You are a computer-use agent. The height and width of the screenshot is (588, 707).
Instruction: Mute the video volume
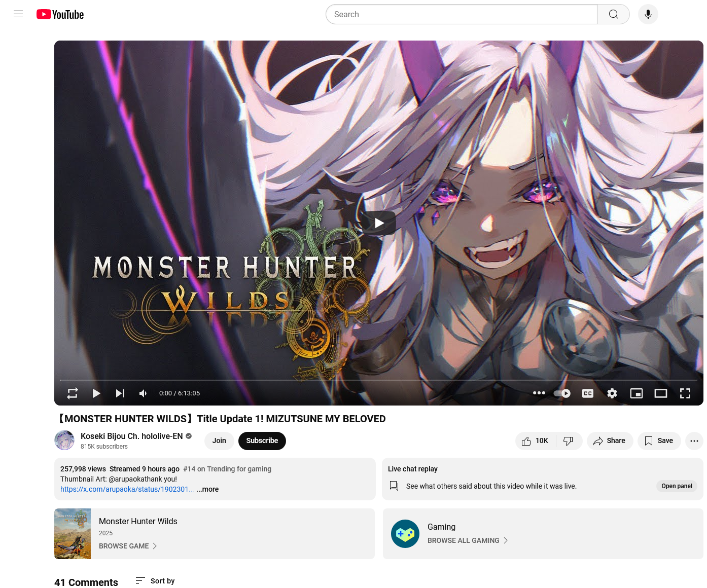(x=144, y=393)
